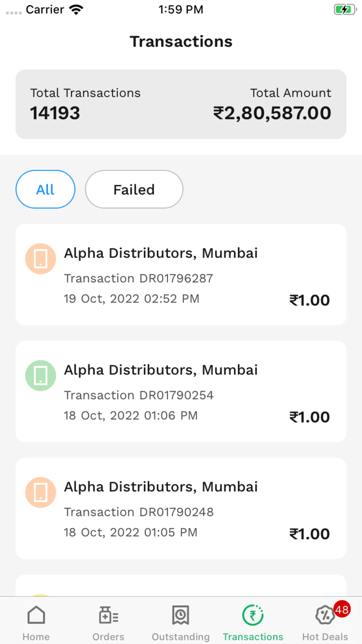Tap the Outstanding tab label
The image size is (362, 644).
coord(180,637)
